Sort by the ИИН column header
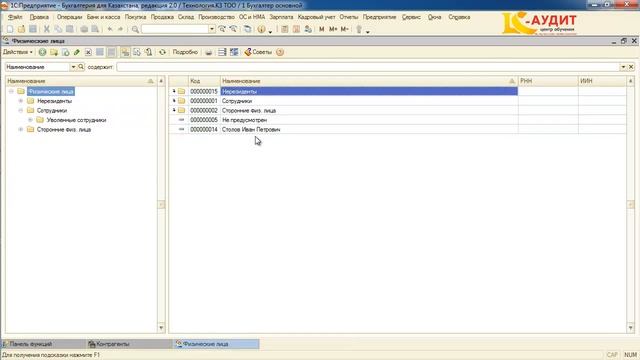 tap(602, 81)
